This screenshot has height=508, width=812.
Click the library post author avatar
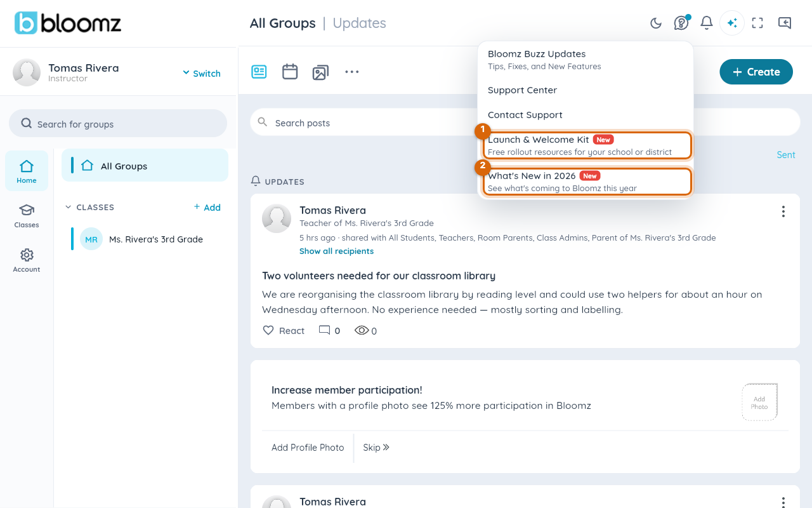[277, 218]
